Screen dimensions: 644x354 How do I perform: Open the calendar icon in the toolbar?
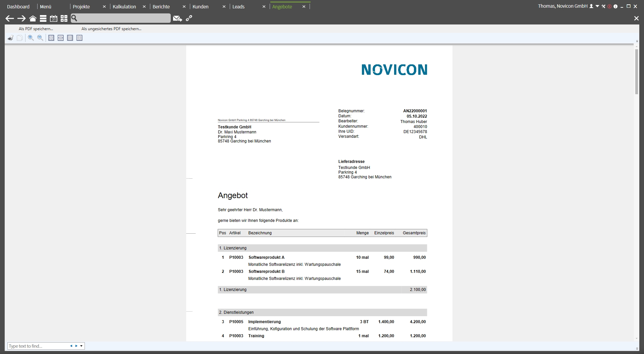click(x=54, y=18)
